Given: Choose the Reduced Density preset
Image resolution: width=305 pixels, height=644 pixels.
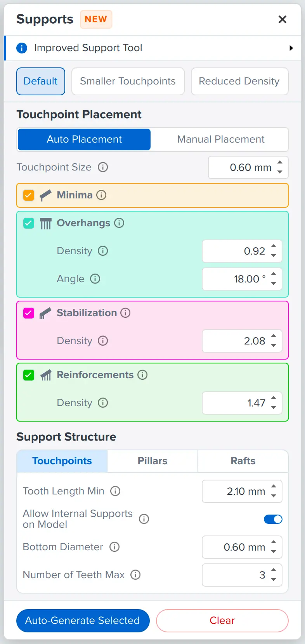Looking at the screenshot, I should (x=239, y=81).
